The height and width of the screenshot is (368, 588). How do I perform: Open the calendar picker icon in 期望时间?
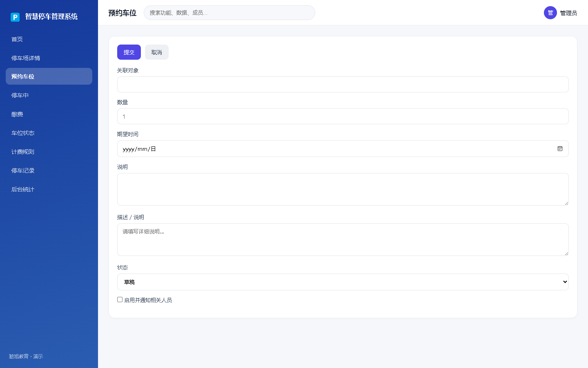click(x=560, y=149)
